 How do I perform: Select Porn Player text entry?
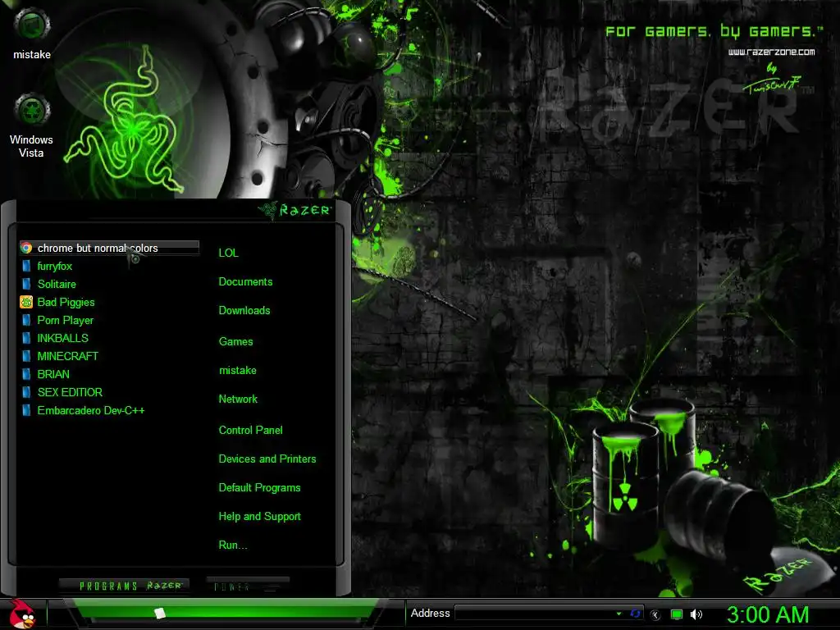(66, 321)
